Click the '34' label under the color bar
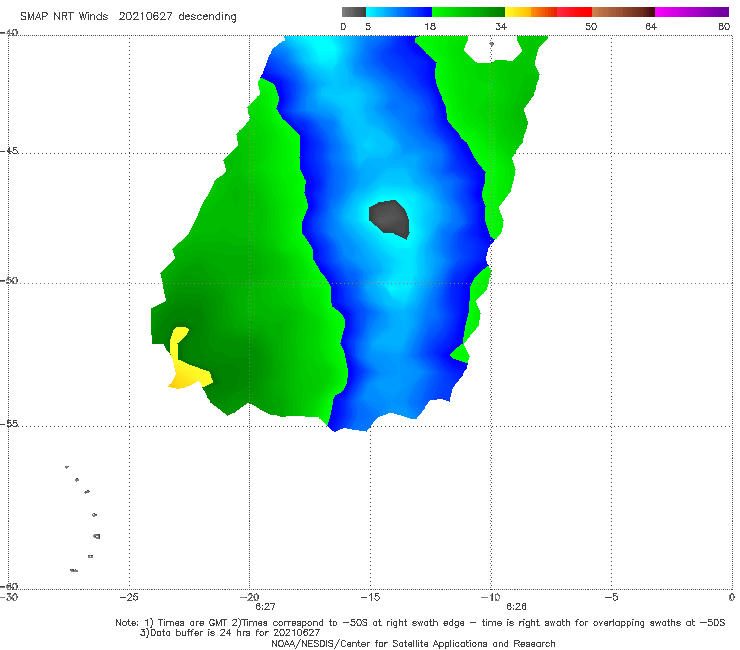The width and height of the screenshot is (740, 650). [x=501, y=27]
